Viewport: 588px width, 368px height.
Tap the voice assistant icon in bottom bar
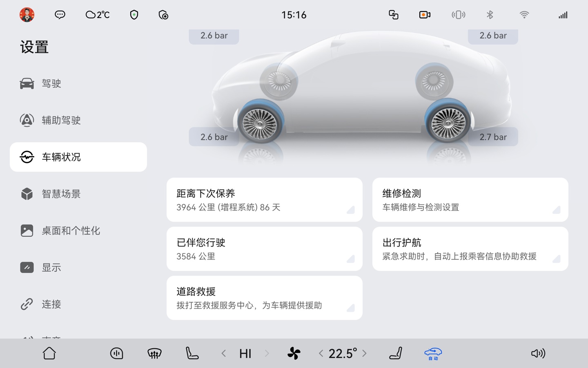[x=117, y=353]
